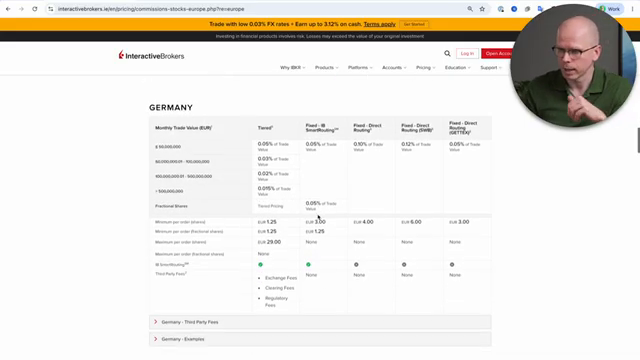Viewport: 640px width, 360px height.
Task: Open the Products menu
Action: 327,68
